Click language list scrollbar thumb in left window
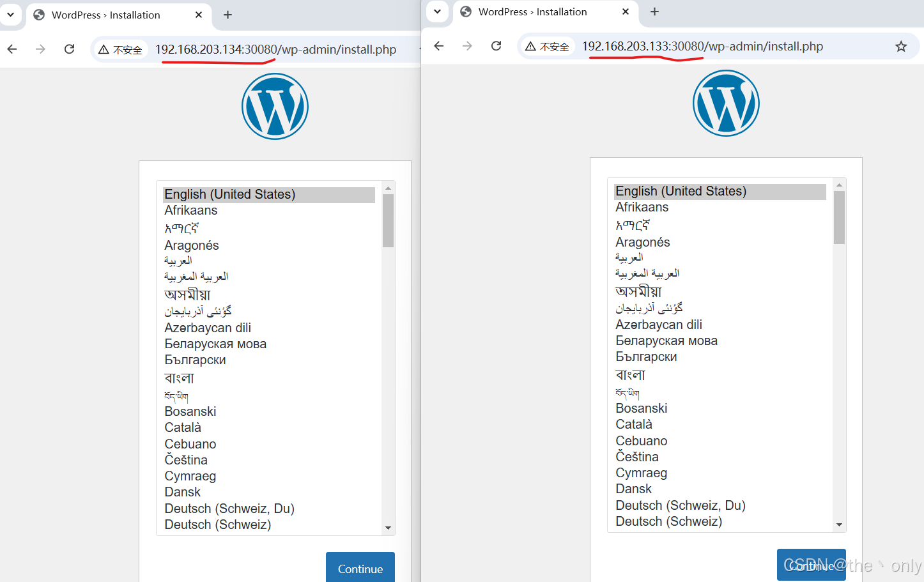Viewport: 924px width, 582px height. tap(388, 220)
